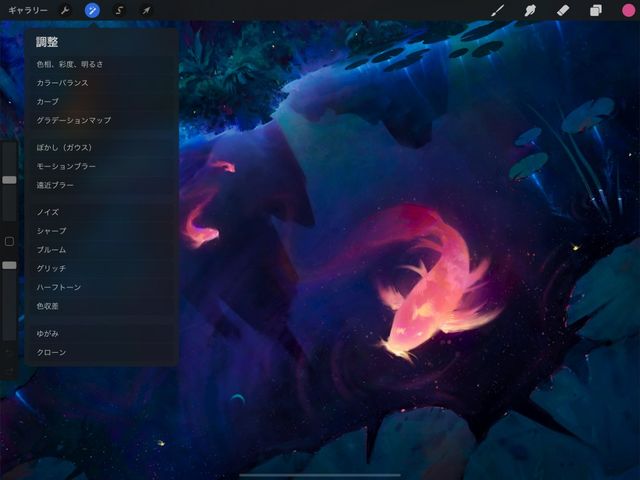The height and width of the screenshot is (480, 640).
Task: Open the カーブ curves adjustment
Action: [102, 102]
